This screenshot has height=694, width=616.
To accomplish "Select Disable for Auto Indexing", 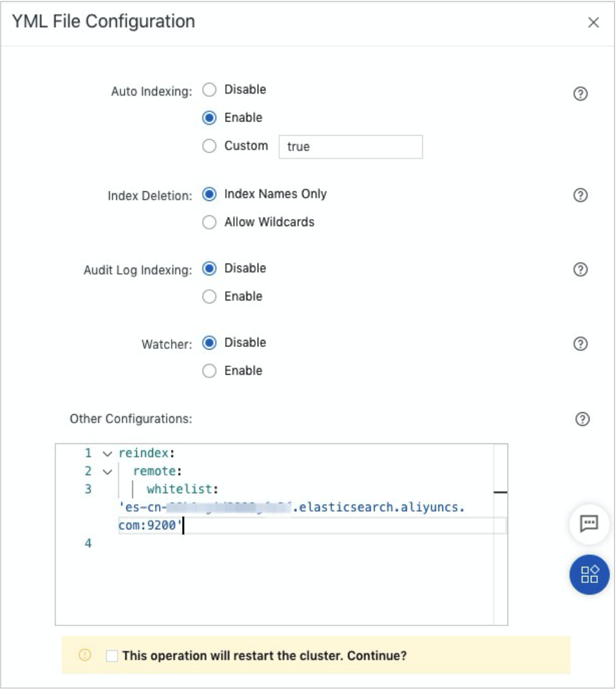I will pyautogui.click(x=209, y=90).
